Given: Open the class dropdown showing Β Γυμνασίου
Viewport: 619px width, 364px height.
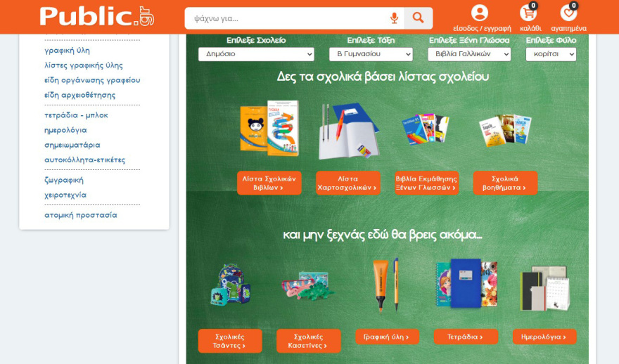Looking at the screenshot, I should coord(371,54).
